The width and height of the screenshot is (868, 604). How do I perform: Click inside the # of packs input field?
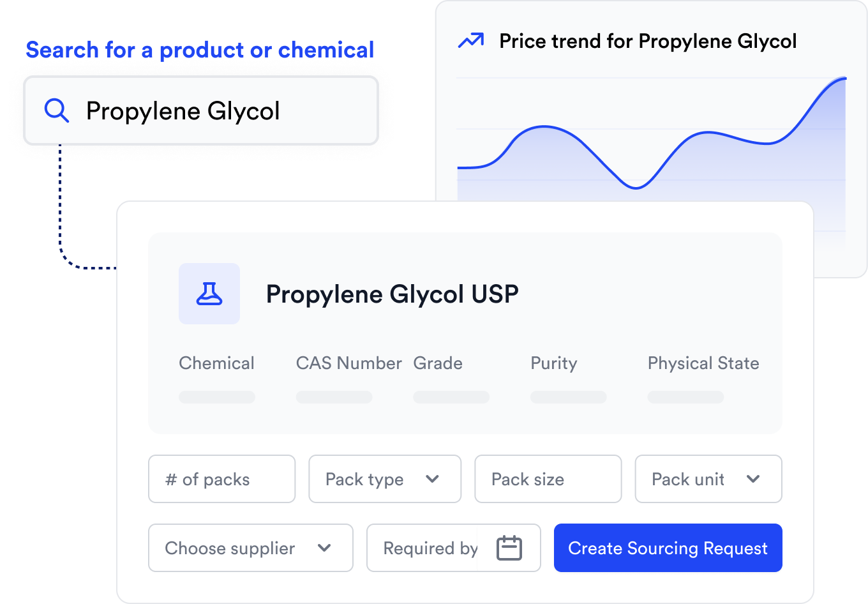(x=221, y=479)
